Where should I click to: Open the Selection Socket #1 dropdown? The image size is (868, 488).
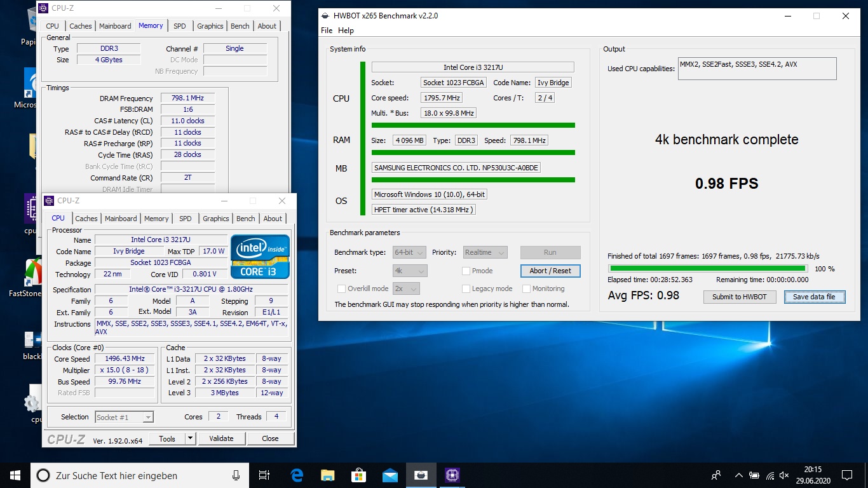point(124,417)
